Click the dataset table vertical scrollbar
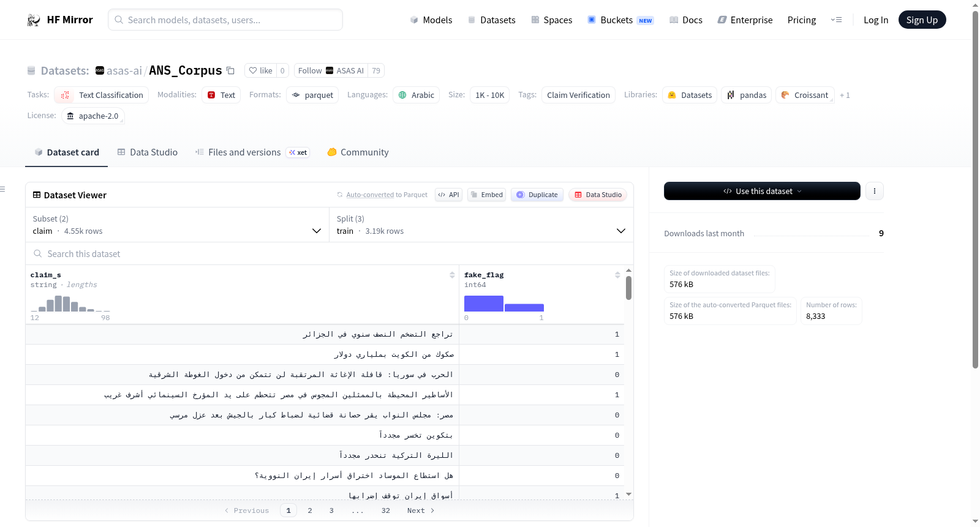Screen dimensions: 980x527 point(628,288)
